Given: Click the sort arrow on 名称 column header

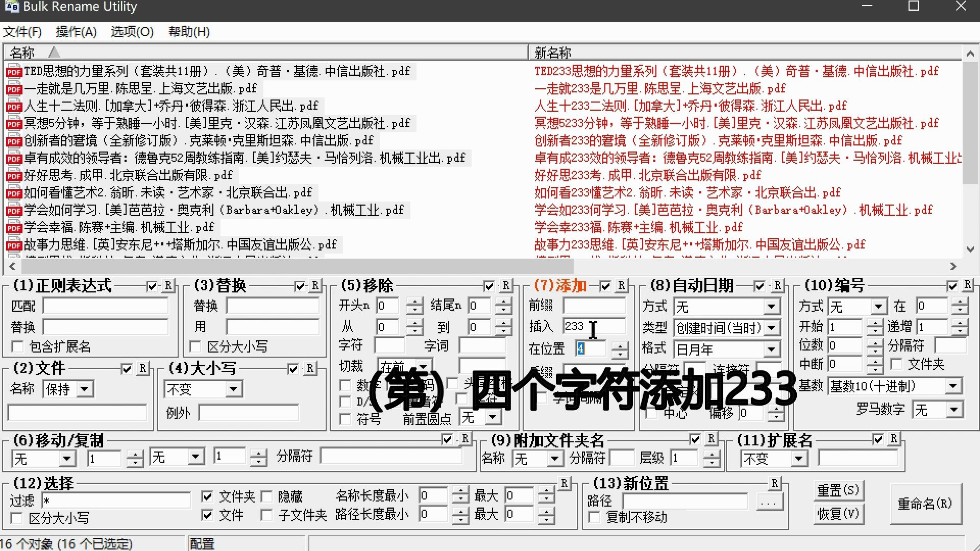Looking at the screenshot, I should pyautogui.click(x=54, y=52).
